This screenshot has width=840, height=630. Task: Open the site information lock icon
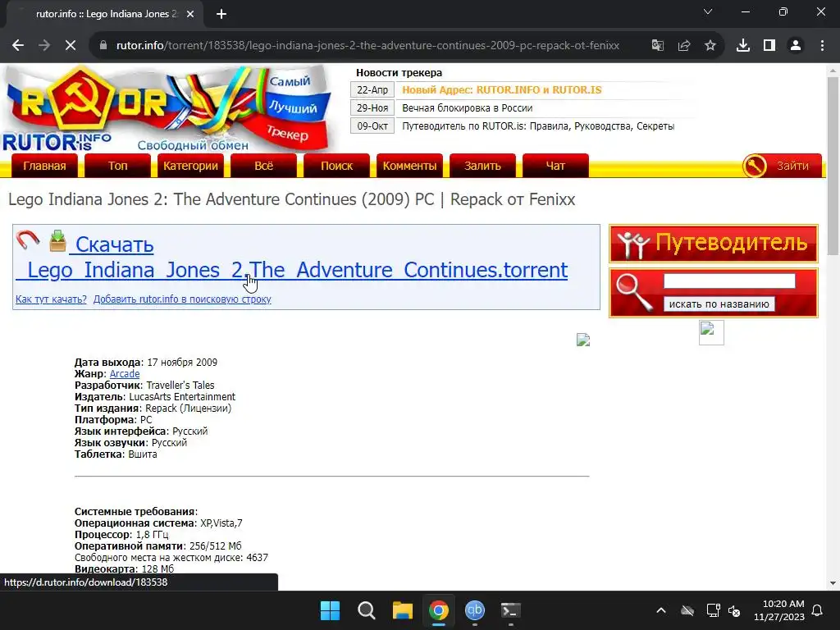(x=103, y=46)
